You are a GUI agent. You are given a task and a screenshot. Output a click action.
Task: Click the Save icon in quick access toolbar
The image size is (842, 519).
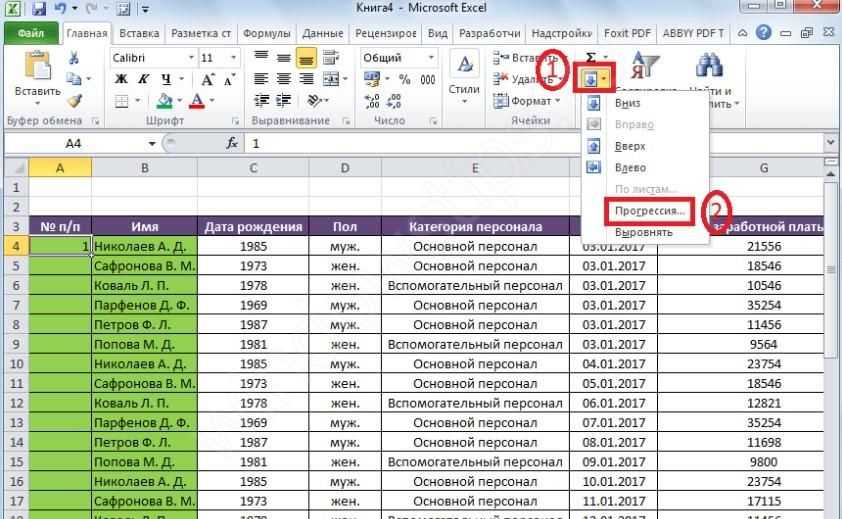point(38,10)
